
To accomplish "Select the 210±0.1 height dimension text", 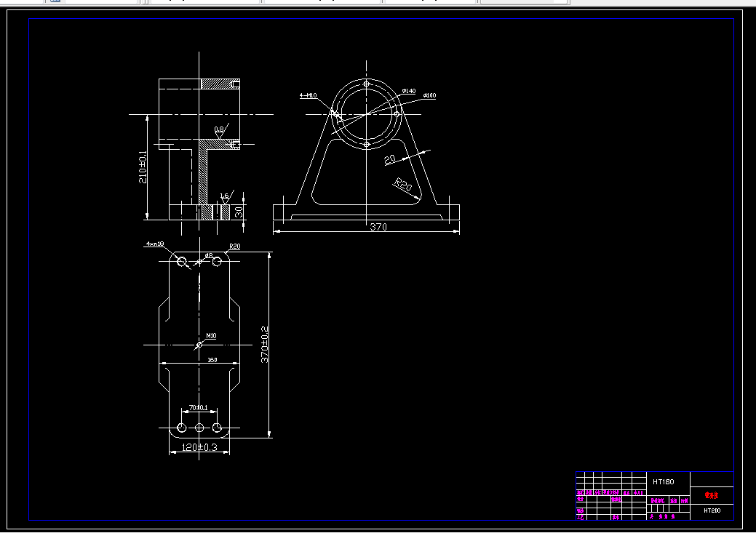I will pyautogui.click(x=143, y=167).
